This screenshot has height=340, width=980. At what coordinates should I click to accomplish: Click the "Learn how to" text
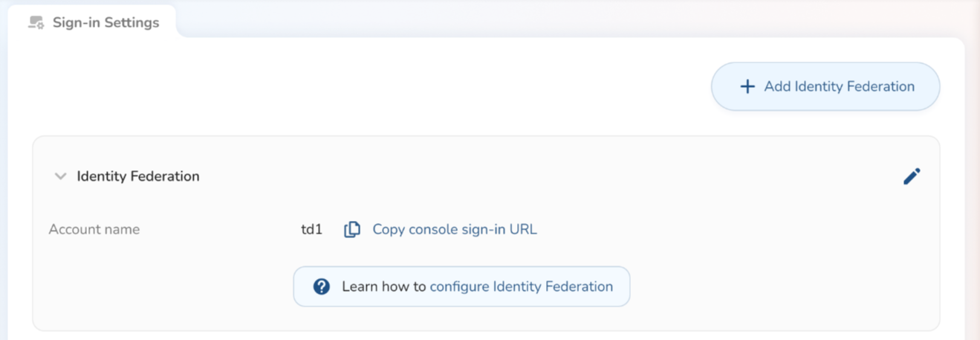383,286
